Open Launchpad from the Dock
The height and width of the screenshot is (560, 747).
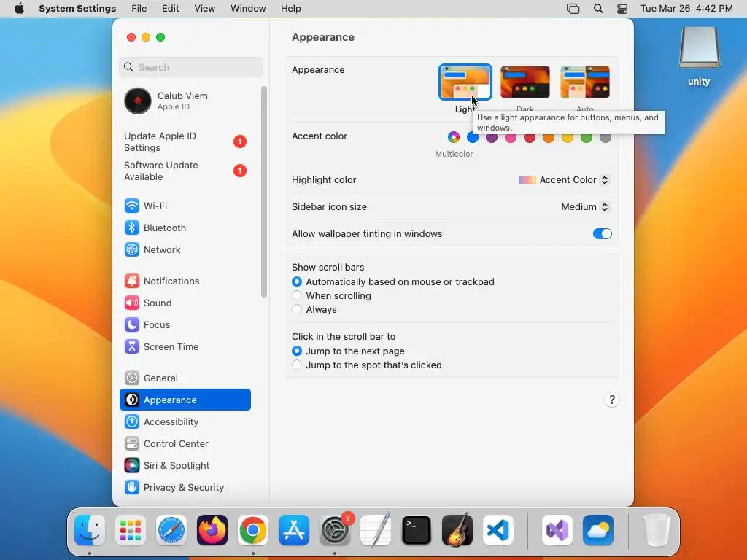point(131,530)
